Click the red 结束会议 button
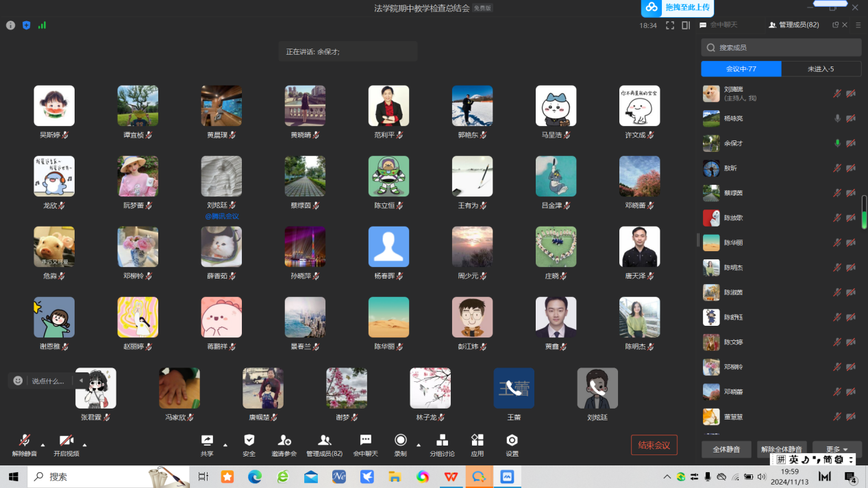This screenshot has height=488, width=868. pyautogui.click(x=654, y=445)
